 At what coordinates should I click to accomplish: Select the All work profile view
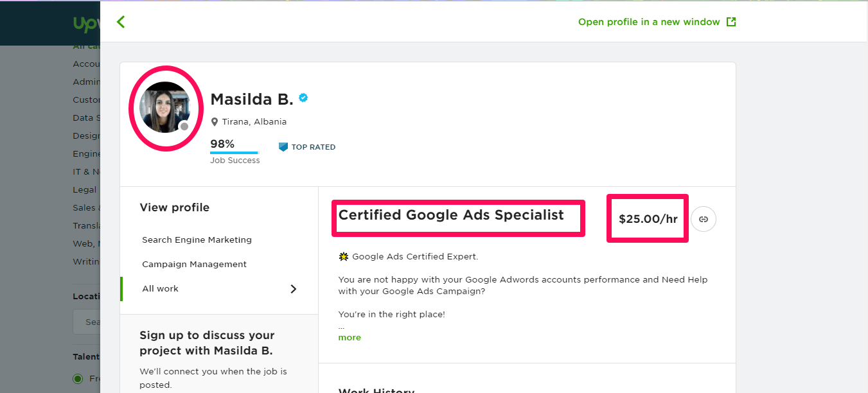[161, 289]
